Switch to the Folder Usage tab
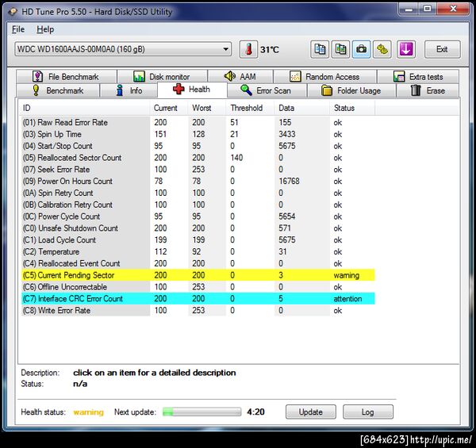 pyautogui.click(x=351, y=90)
